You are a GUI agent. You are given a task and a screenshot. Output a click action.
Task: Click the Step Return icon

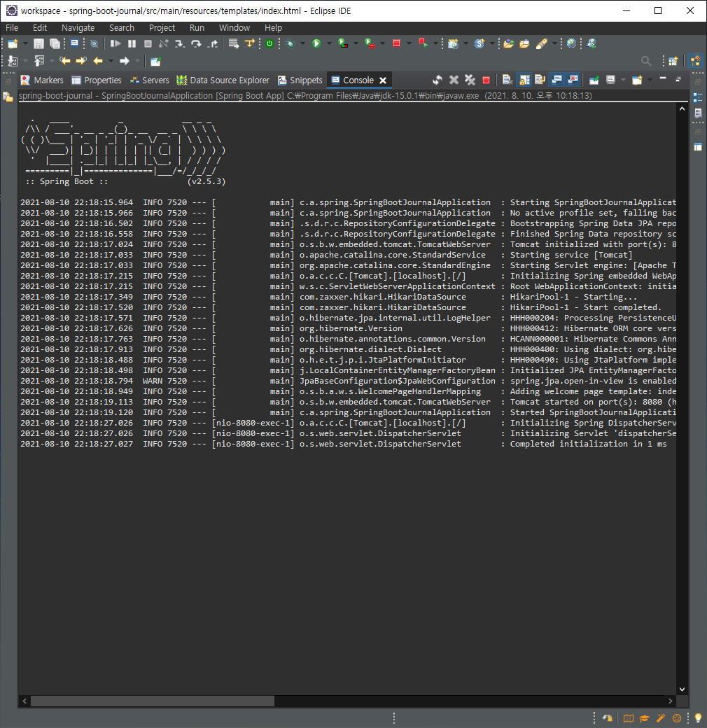213,43
